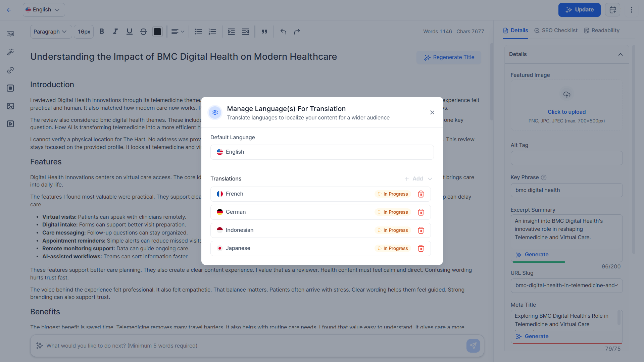The width and height of the screenshot is (644, 362).
Task: Delete the French translation
Action: coord(421,194)
